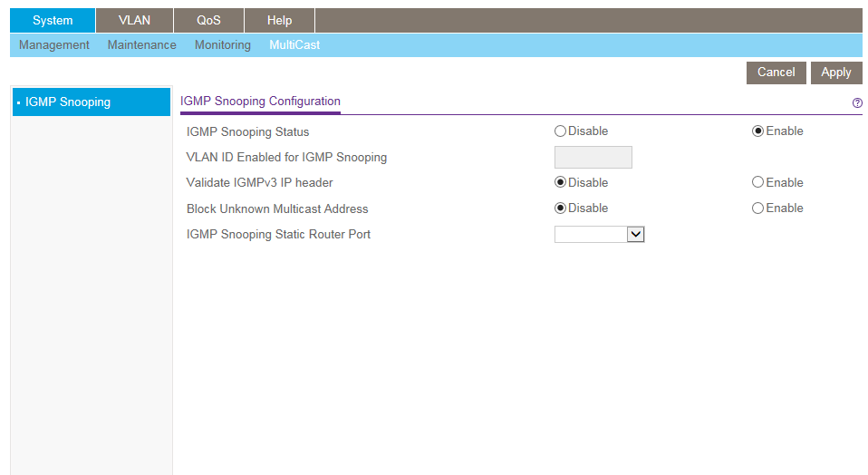Click the VLAN ID input field
868x475 pixels.
point(593,158)
